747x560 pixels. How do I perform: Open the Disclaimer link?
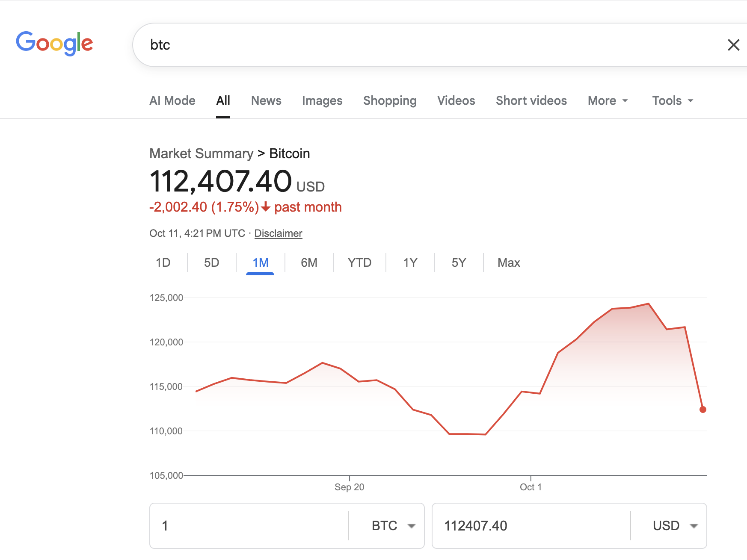[278, 233]
